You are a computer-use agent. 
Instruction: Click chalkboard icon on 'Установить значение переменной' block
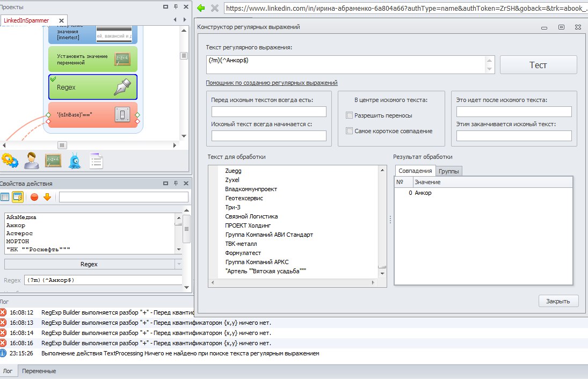[122, 59]
